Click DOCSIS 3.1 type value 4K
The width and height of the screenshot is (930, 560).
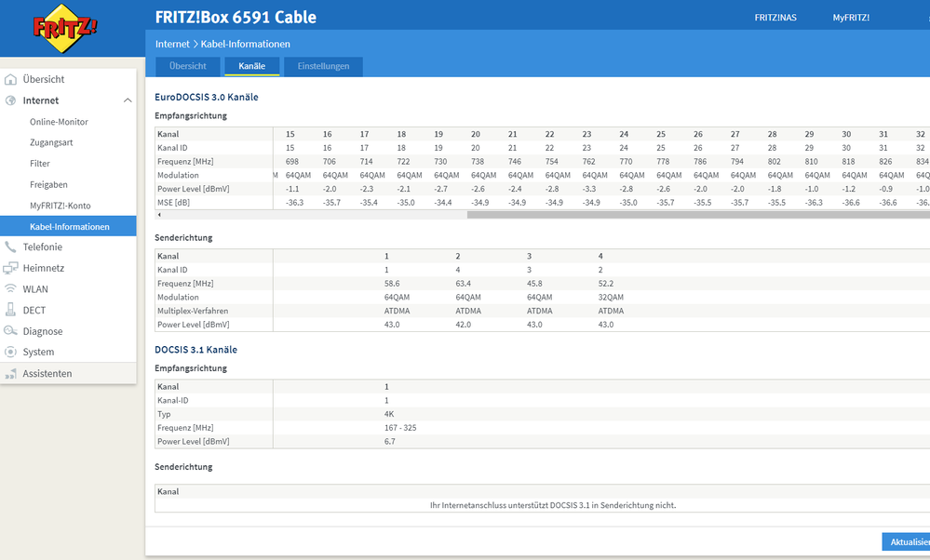388,414
